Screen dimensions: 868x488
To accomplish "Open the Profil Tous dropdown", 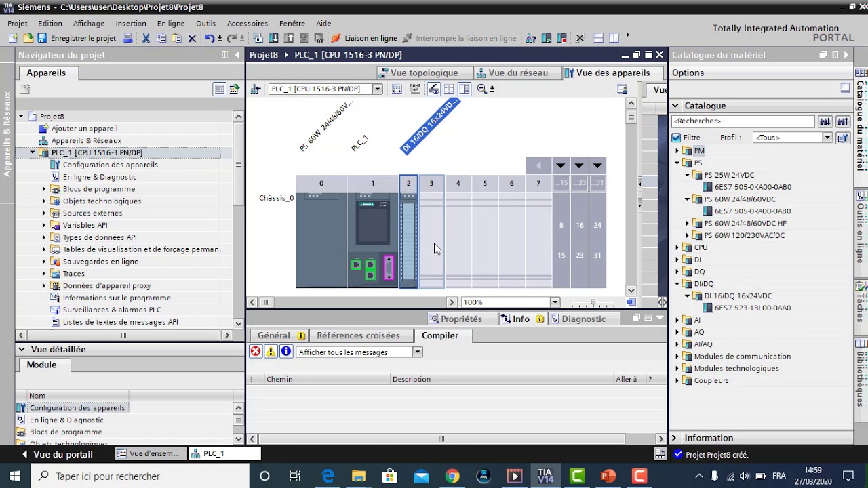I will tap(827, 138).
